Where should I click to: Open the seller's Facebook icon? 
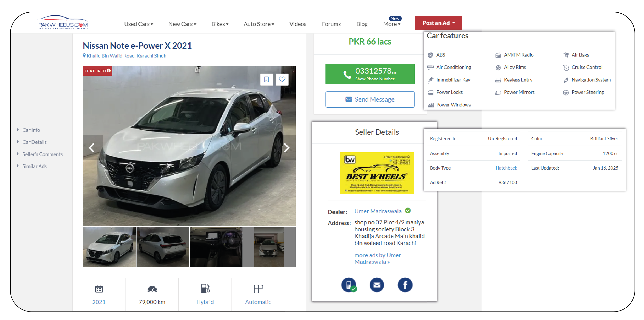(405, 285)
